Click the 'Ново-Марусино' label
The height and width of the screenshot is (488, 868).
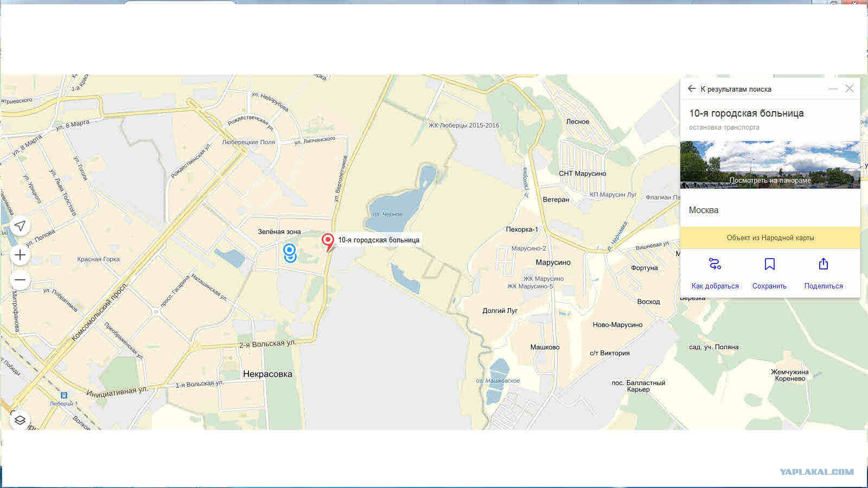coord(617,325)
